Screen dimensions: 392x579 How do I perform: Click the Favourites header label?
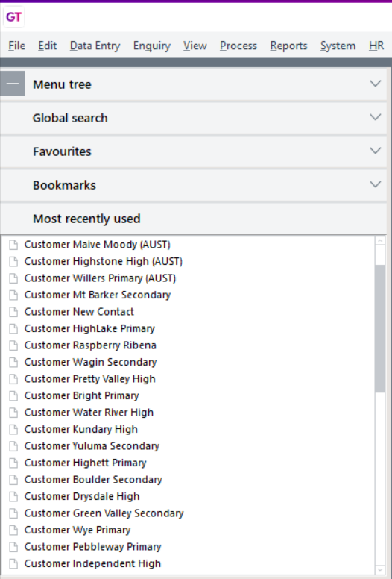click(62, 151)
